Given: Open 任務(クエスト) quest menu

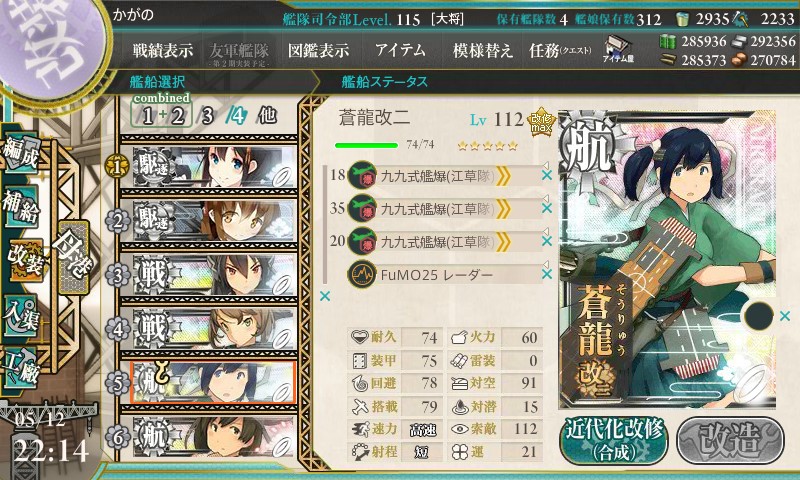Looking at the screenshot, I should 560,50.
